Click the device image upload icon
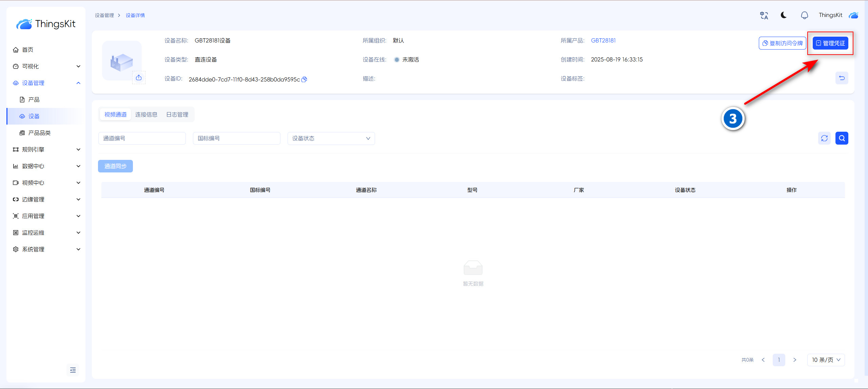Image resolution: width=868 pixels, height=389 pixels. tap(139, 78)
